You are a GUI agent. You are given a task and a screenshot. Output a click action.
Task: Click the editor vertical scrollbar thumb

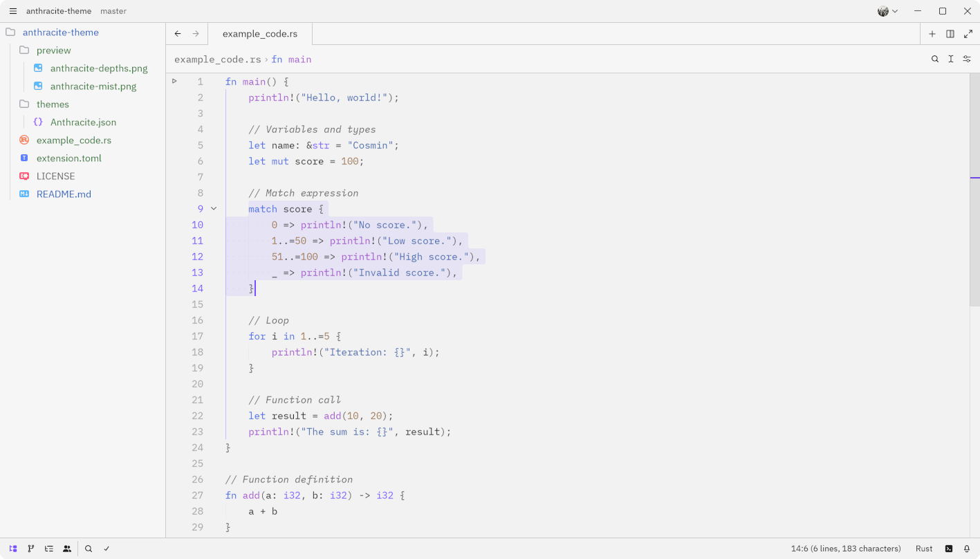tap(974, 190)
